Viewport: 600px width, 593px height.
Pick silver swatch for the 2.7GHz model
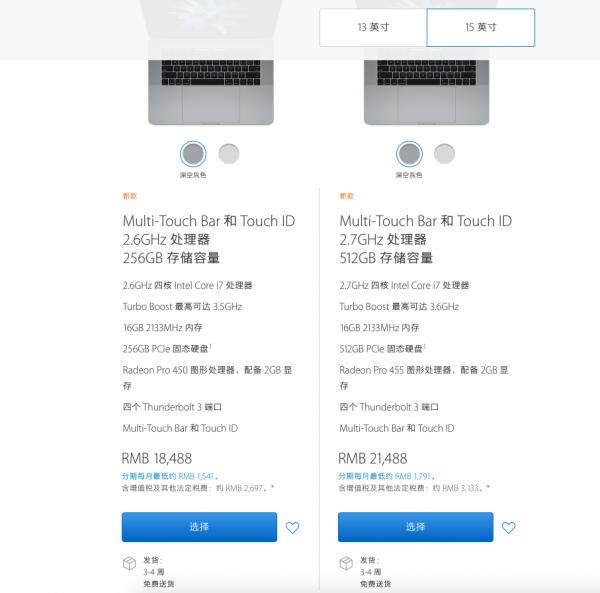[444, 154]
